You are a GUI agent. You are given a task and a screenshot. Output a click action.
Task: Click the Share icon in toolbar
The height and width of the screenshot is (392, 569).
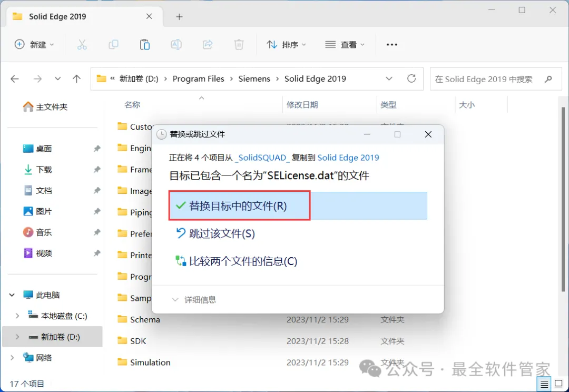(208, 45)
